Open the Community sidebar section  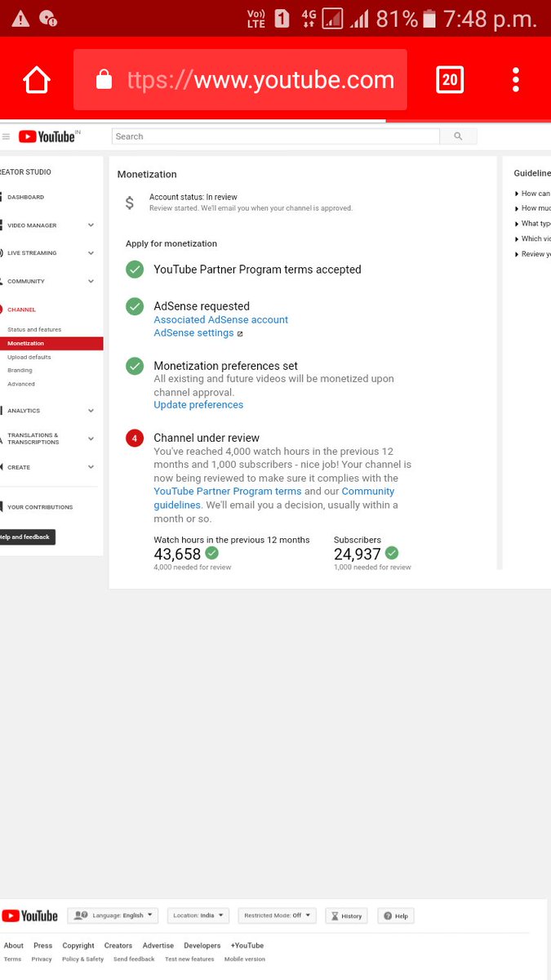[26, 281]
